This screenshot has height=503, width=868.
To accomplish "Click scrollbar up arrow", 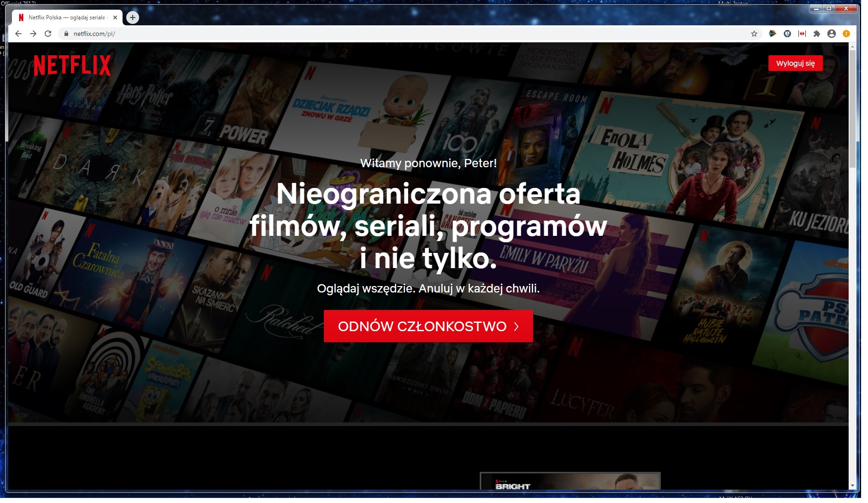I will [852, 47].
